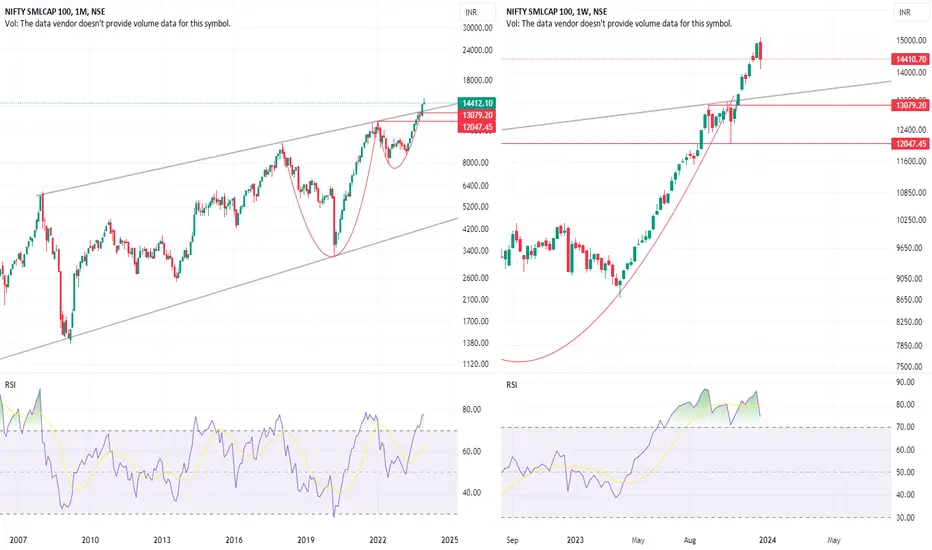Image resolution: width=932 pixels, height=550 pixels.
Task: Open INR currency selector on monthly chart
Action: point(477,12)
